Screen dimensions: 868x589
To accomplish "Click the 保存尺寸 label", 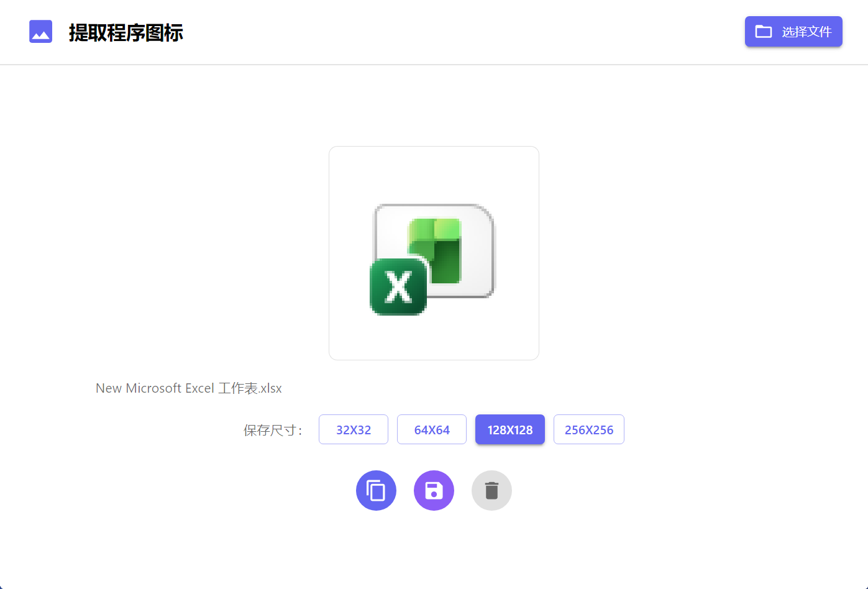I will (x=272, y=430).
